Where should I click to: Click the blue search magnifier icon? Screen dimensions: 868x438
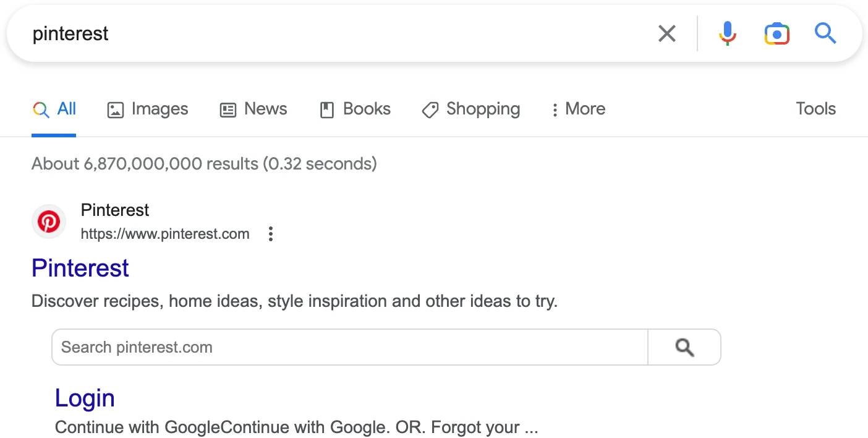coord(826,33)
